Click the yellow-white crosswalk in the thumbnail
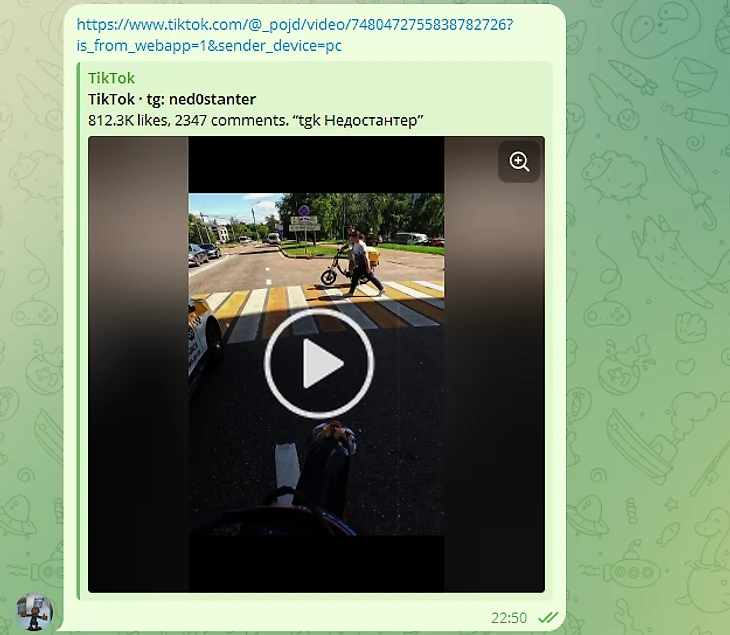Viewport: 730px width, 635px height. 321,310
